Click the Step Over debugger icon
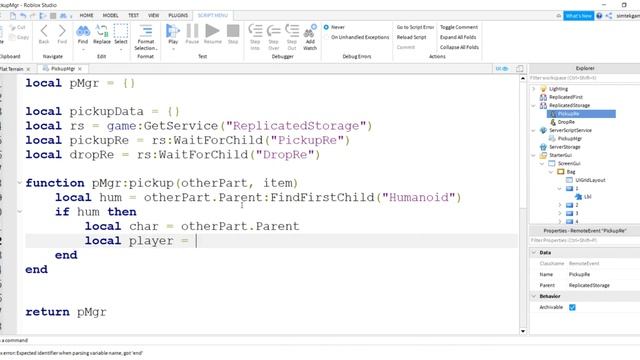Viewport: 640px width, 360px height. click(x=273, y=31)
